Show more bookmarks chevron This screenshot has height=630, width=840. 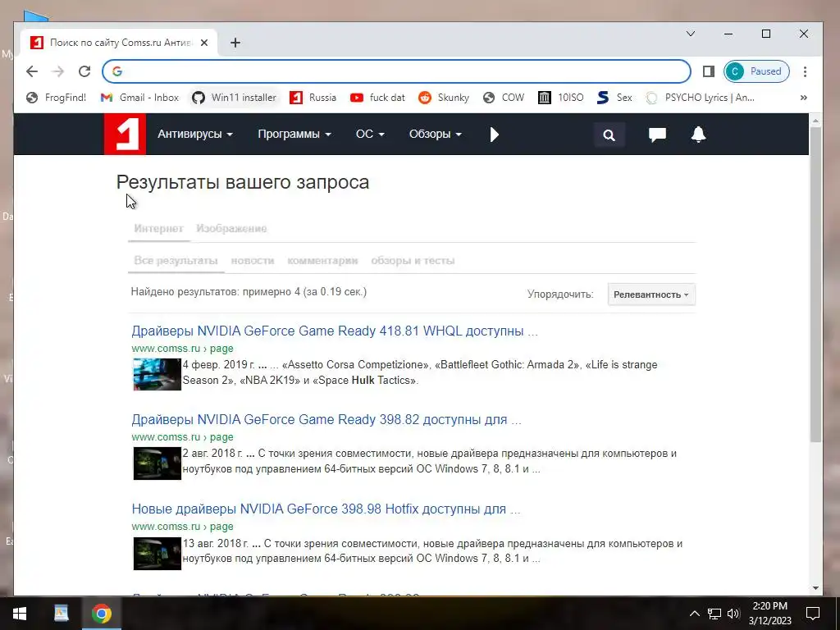click(804, 98)
